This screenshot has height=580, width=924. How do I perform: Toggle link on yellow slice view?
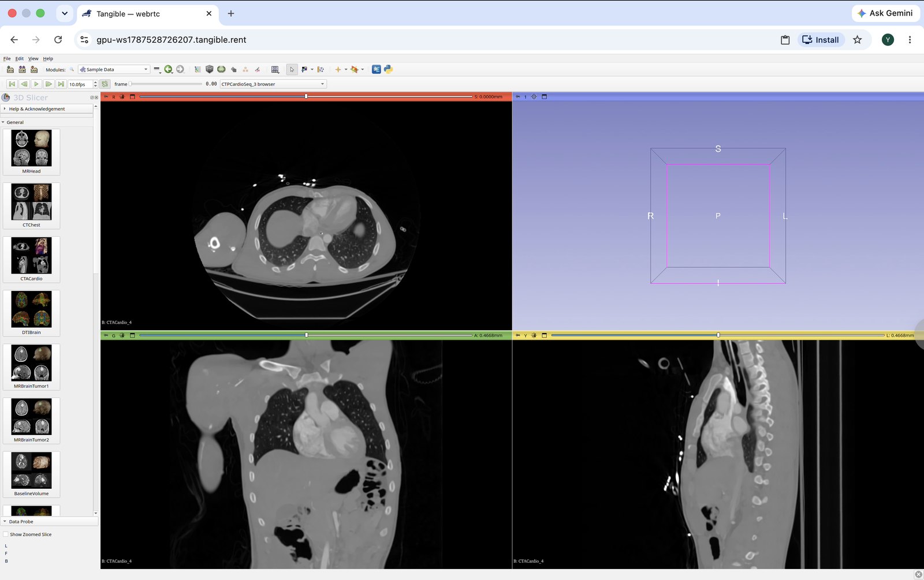534,335
